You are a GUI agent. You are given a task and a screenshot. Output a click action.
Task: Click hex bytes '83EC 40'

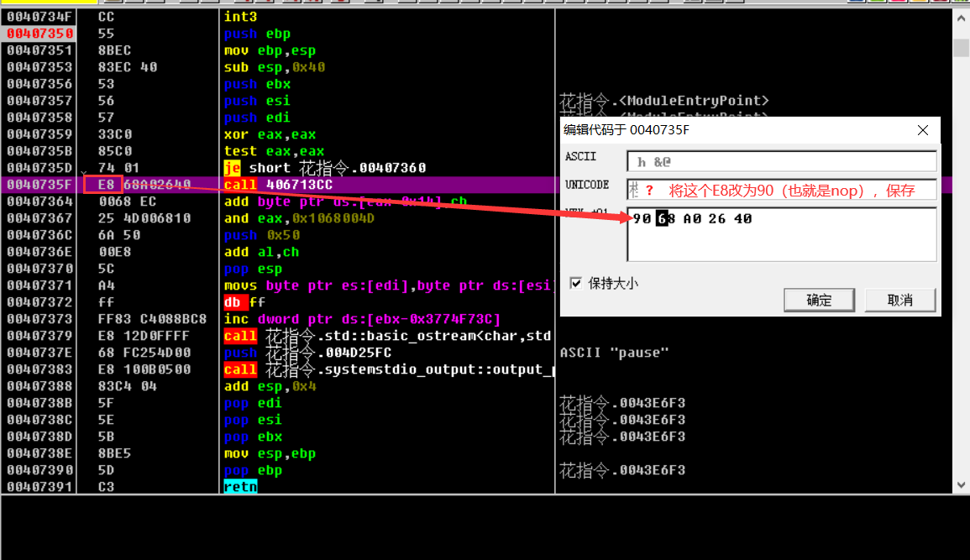(x=128, y=67)
